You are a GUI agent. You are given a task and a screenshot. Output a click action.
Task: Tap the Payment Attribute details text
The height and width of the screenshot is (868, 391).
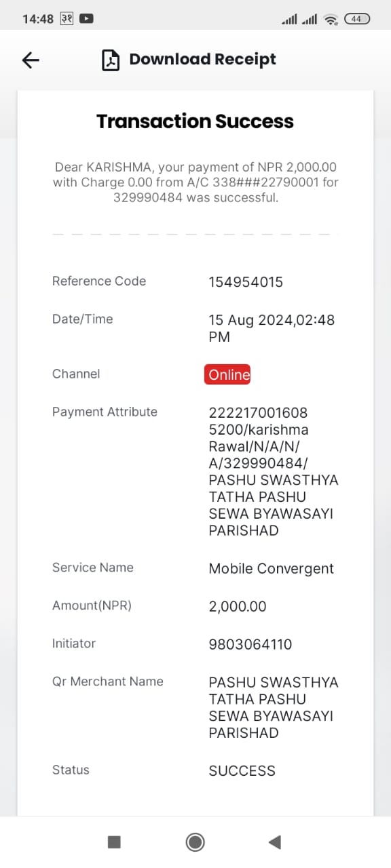coord(274,471)
